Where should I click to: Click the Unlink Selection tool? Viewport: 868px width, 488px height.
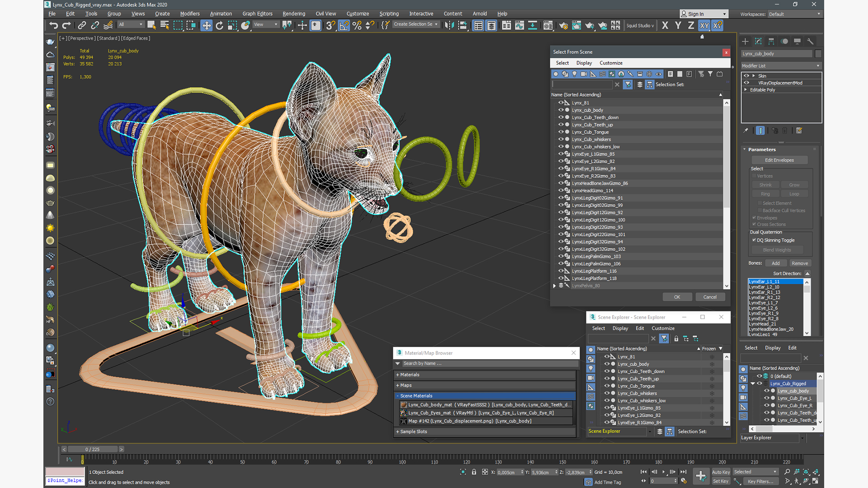pos(95,25)
